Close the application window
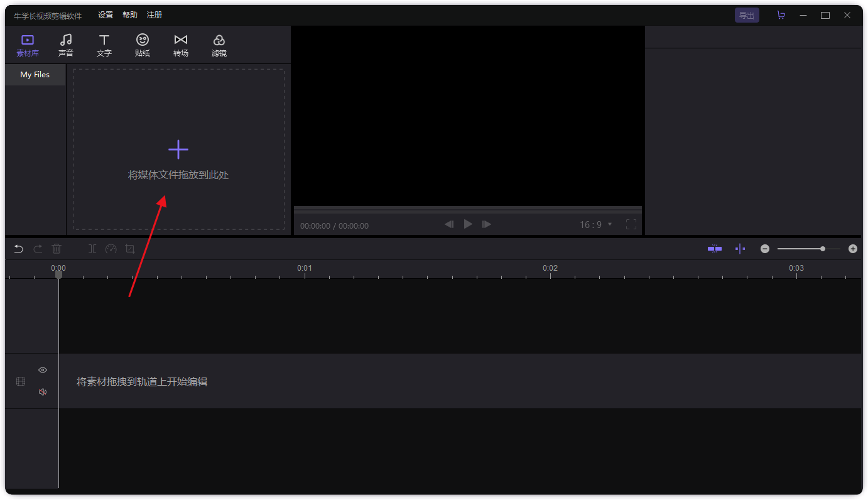Screen dimensions: 868x500 tap(847, 16)
